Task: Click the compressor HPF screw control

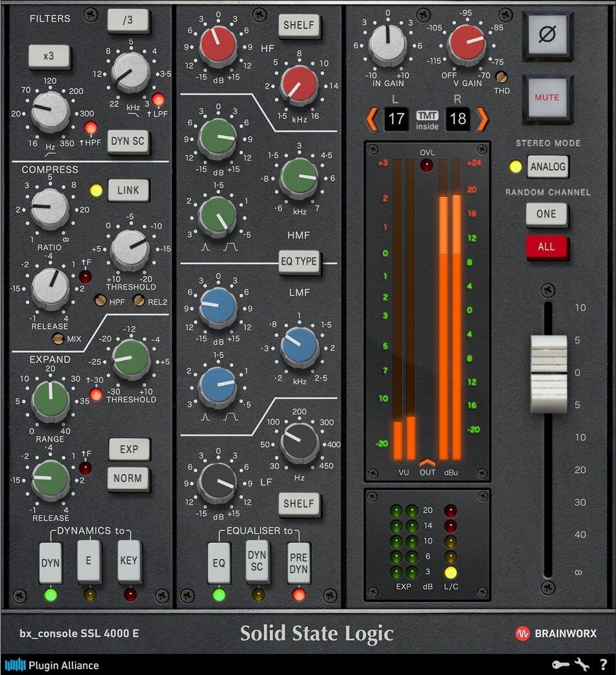Action: click(100, 300)
